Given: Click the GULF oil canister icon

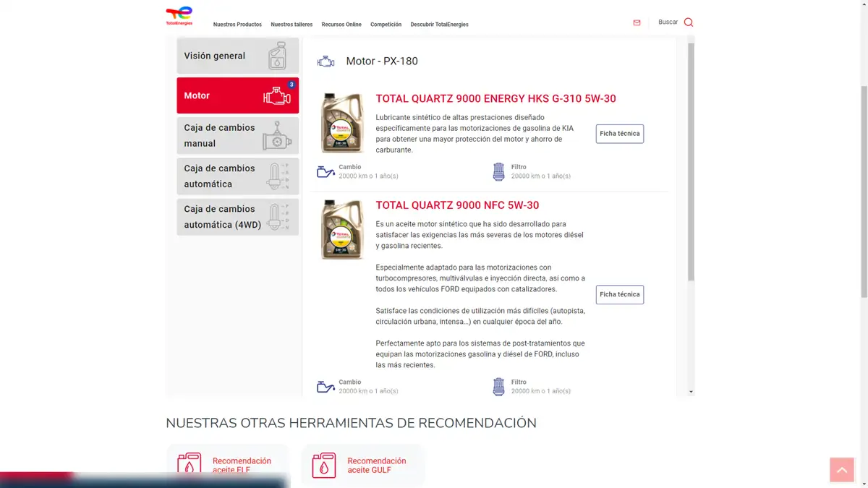Looking at the screenshot, I should coord(324,465).
